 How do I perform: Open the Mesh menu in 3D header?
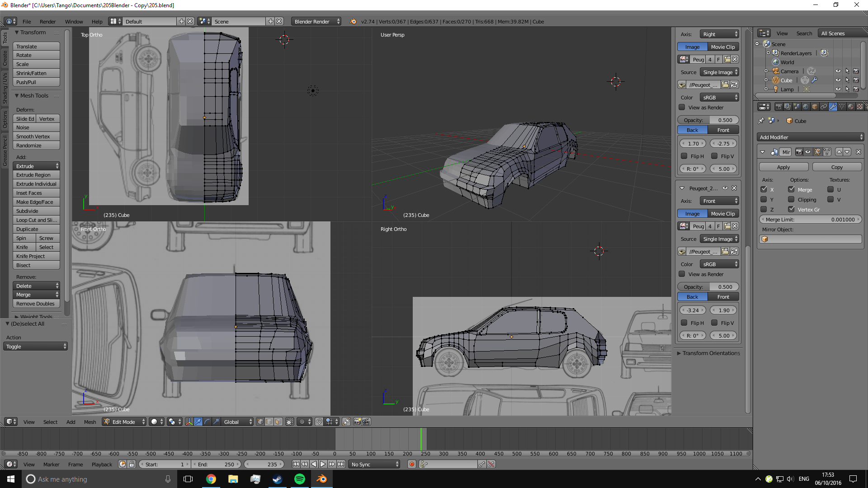tap(90, 422)
